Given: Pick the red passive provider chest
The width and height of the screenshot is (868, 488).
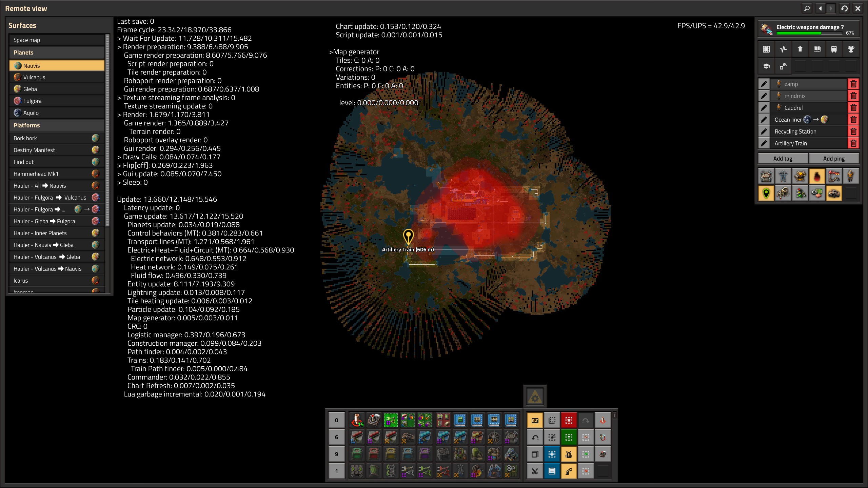Looking at the screenshot, I should tap(374, 454).
